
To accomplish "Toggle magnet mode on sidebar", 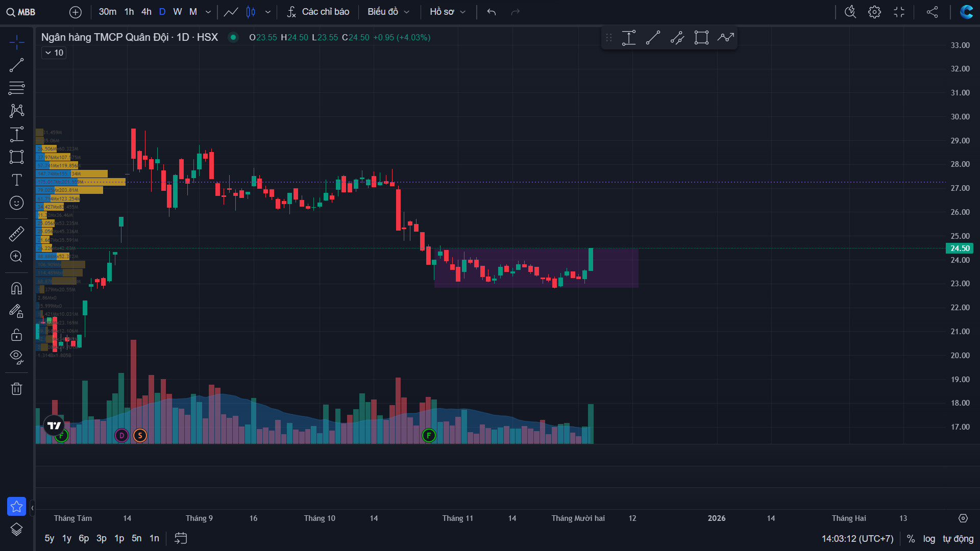I will pos(16,289).
